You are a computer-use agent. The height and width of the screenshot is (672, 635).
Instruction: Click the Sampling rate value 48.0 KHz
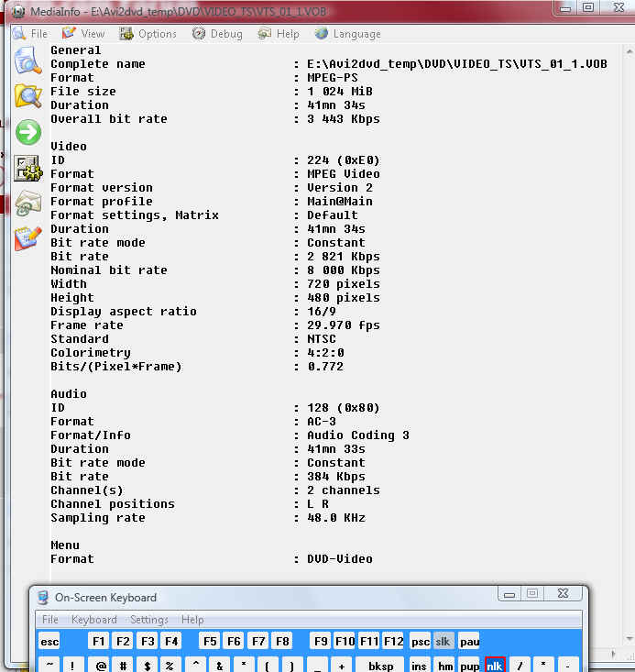click(x=336, y=518)
